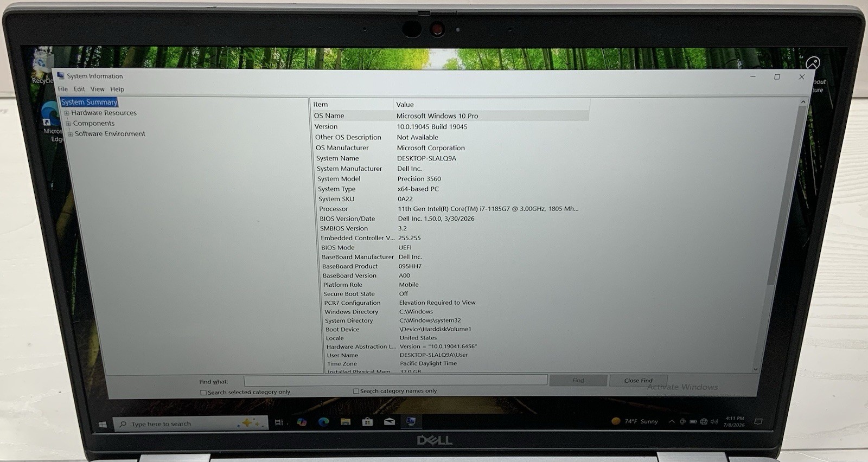
Task: Click the Close Find button
Action: click(639, 380)
